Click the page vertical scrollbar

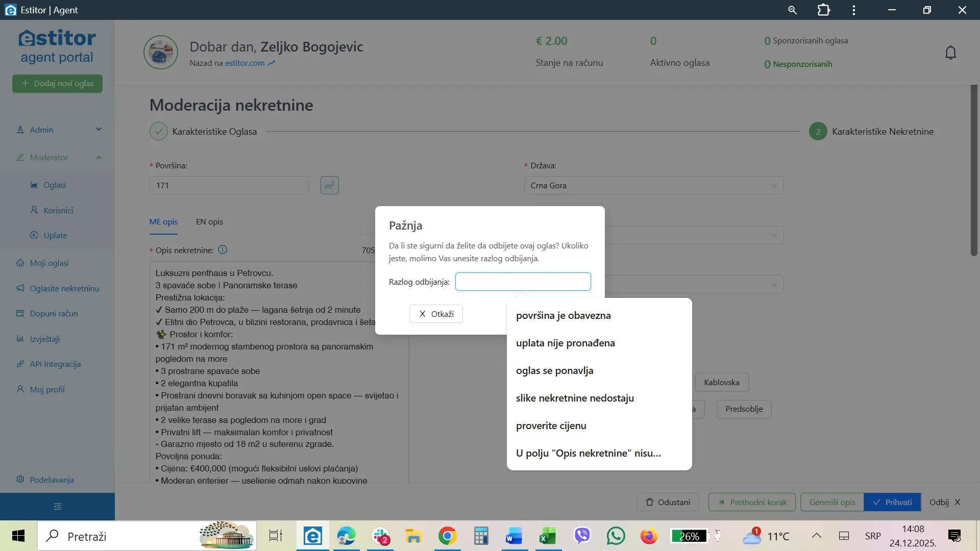(x=974, y=173)
